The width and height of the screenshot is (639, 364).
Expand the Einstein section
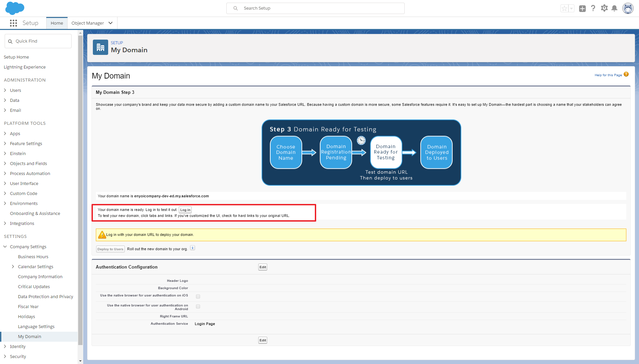[x=5, y=153]
